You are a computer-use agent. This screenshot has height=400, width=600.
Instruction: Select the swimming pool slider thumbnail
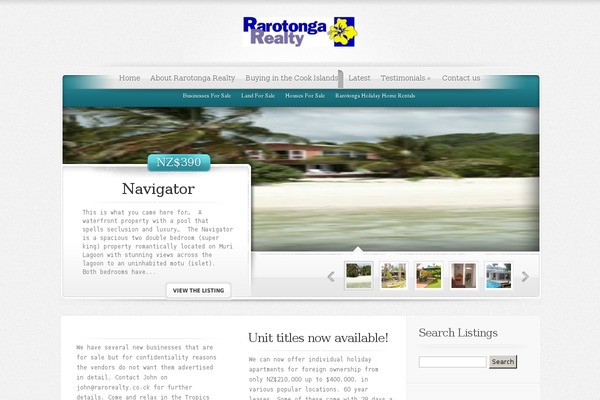[x=499, y=276]
